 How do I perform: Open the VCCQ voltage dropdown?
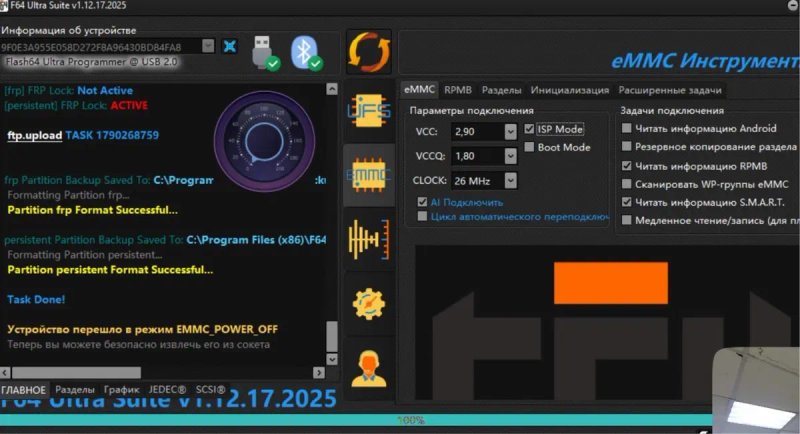(x=510, y=156)
